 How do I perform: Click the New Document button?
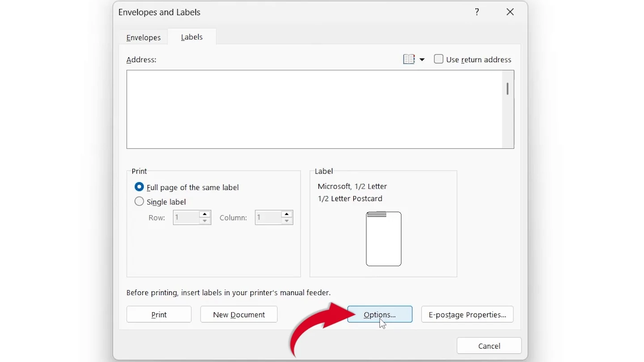pos(239,315)
